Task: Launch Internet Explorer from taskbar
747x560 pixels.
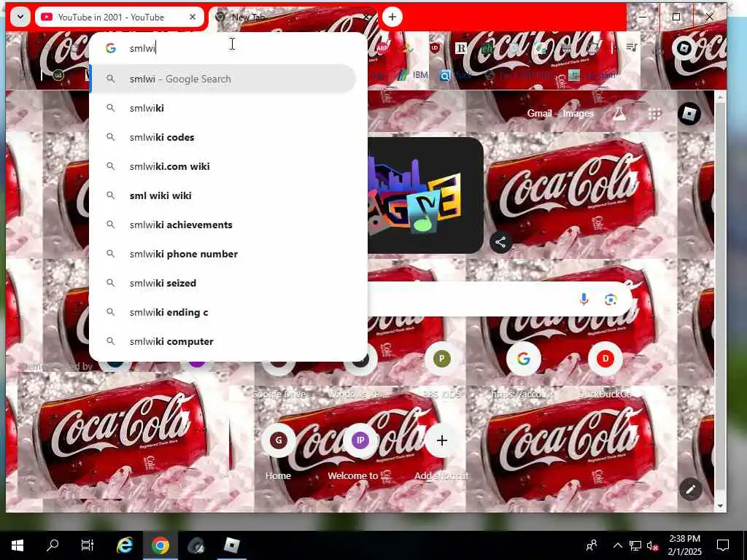Action: (124, 545)
